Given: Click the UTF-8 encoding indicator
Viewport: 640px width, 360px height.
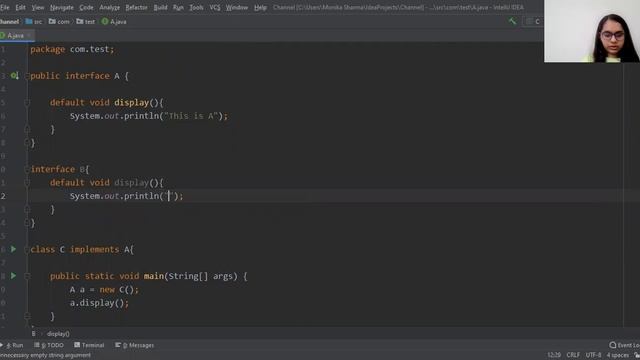Looking at the screenshot, I should tap(593, 355).
